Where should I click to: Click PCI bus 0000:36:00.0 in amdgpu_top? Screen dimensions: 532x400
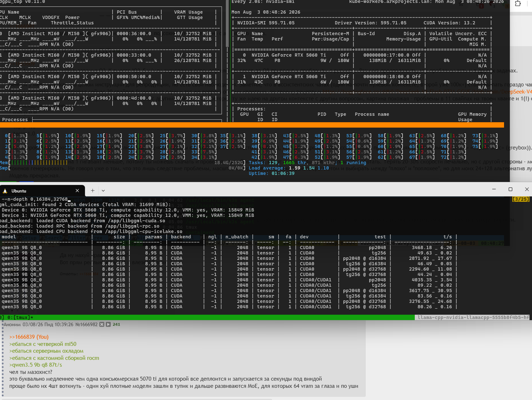tap(134, 34)
